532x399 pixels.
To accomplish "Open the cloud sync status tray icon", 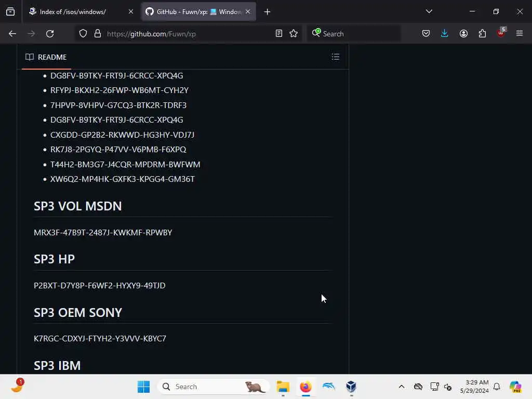I will tap(418, 387).
